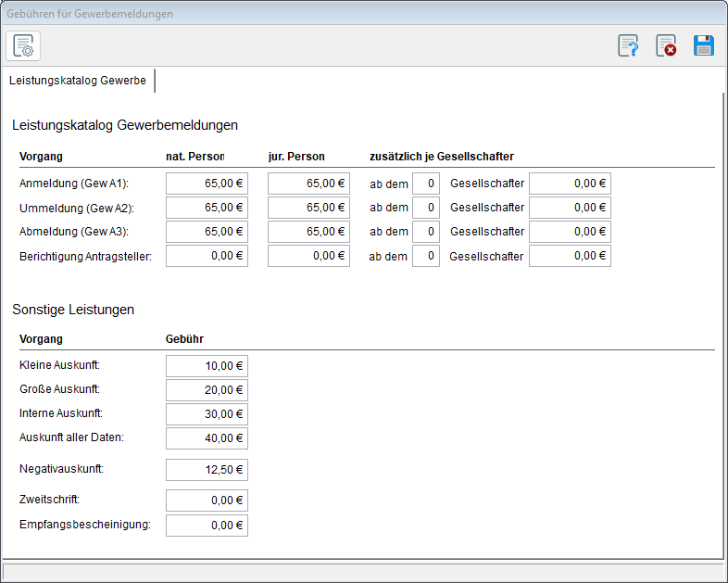Open help via the question mark document icon
This screenshot has width=728, height=583.
[x=629, y=45]
